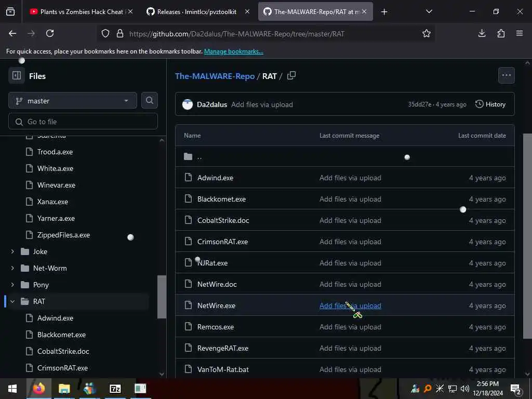Open RevengeRAT.exe in the file table
The image size is (532, 399).
click(222, 348)
